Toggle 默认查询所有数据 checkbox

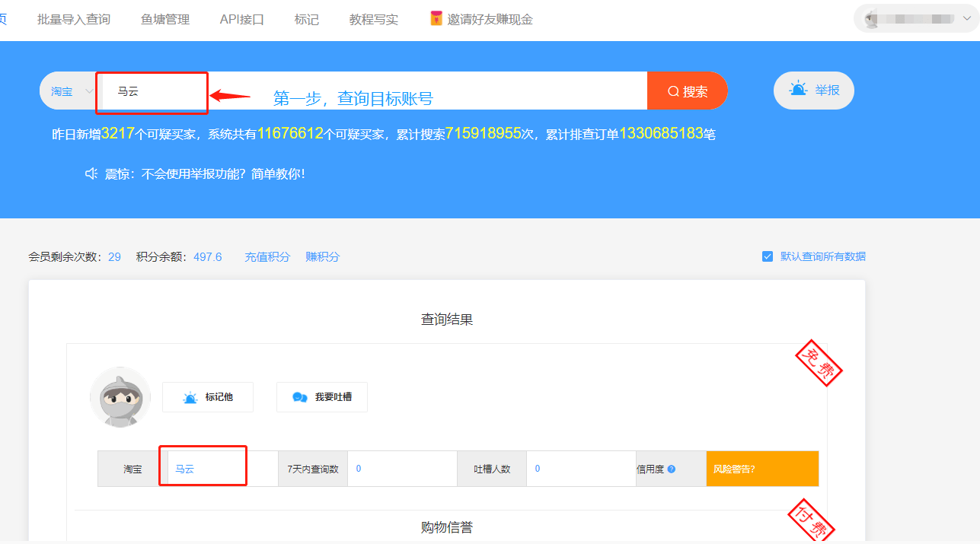point(768,256)
